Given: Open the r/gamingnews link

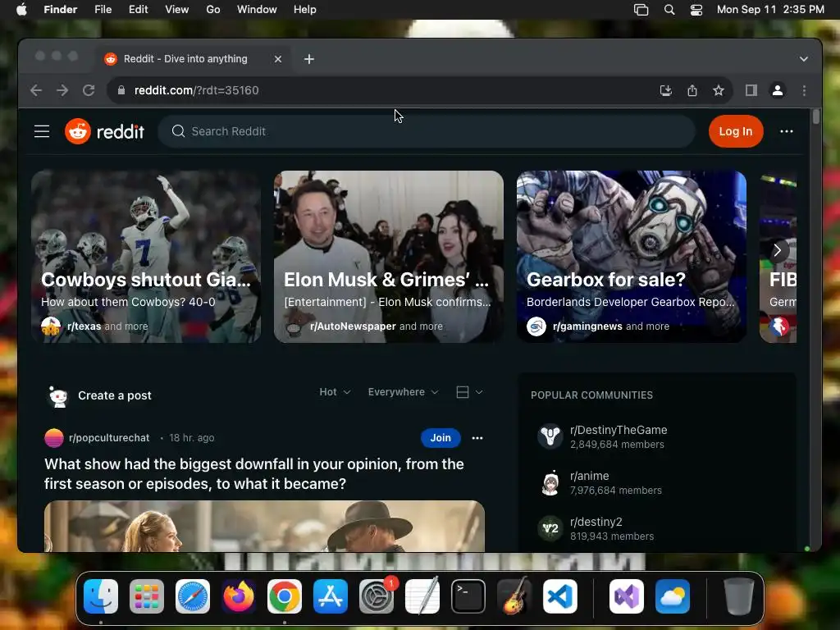Looking at the screenshot, I should tap(587, 326).
